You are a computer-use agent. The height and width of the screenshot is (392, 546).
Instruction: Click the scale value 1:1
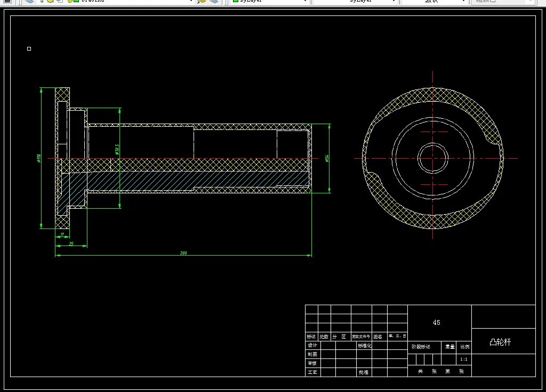(464, 359)
